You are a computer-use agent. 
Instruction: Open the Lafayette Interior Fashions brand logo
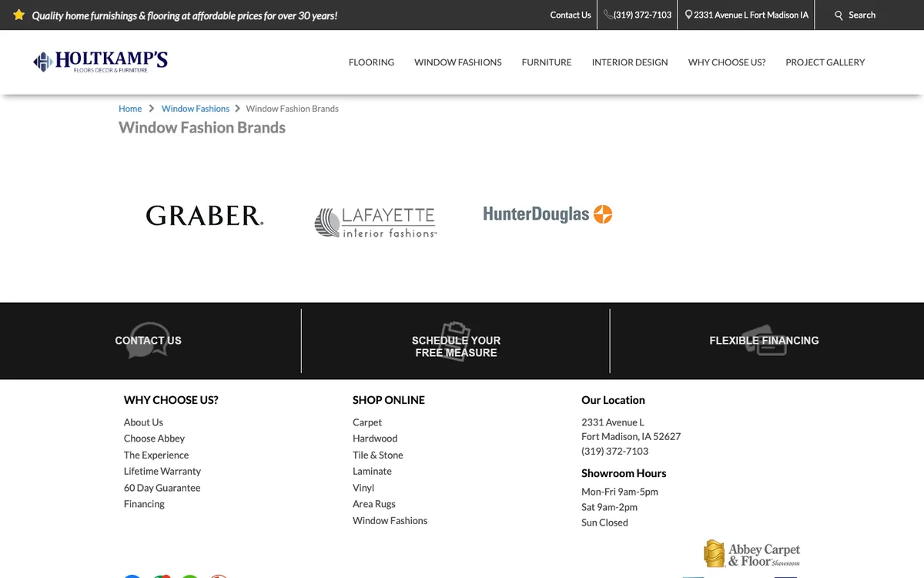click(376, 222)
